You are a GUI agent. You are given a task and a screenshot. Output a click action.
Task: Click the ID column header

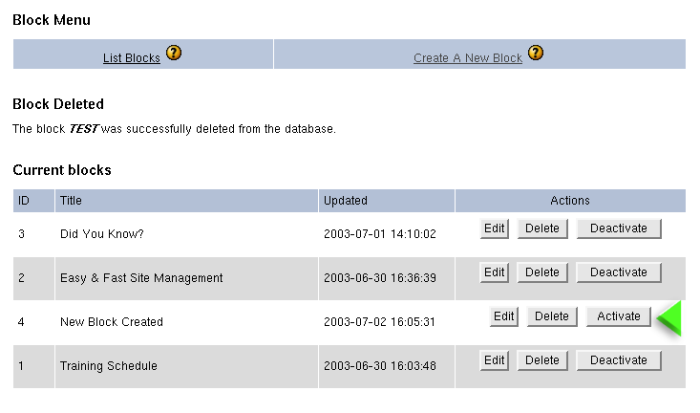point(24,201)
